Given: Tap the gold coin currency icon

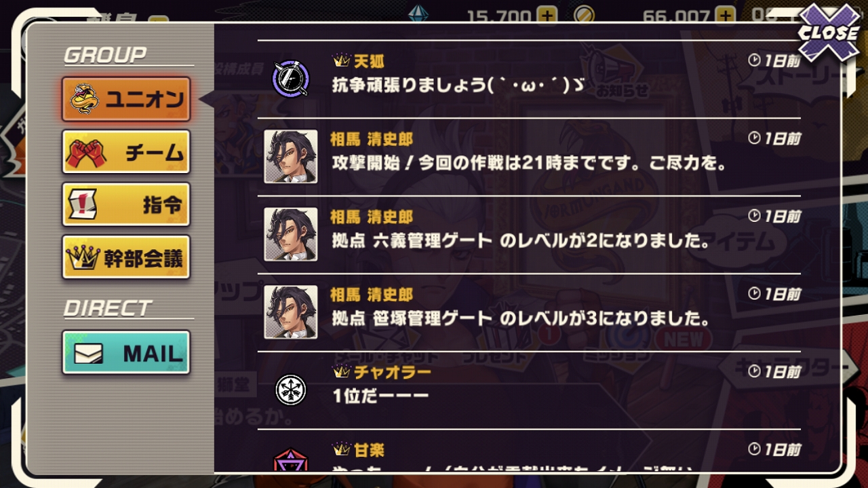Looking at the screenshot, I should [x=584, y=14].
